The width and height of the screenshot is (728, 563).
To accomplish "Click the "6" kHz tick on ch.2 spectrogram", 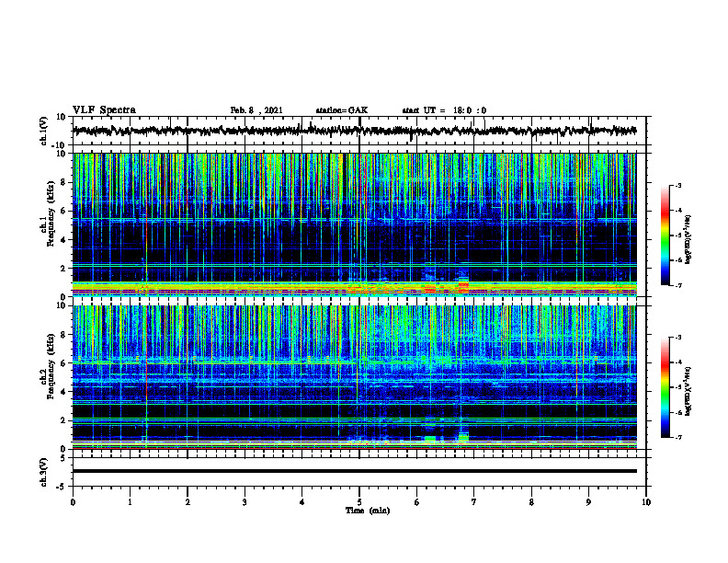I will coord(63,363).
